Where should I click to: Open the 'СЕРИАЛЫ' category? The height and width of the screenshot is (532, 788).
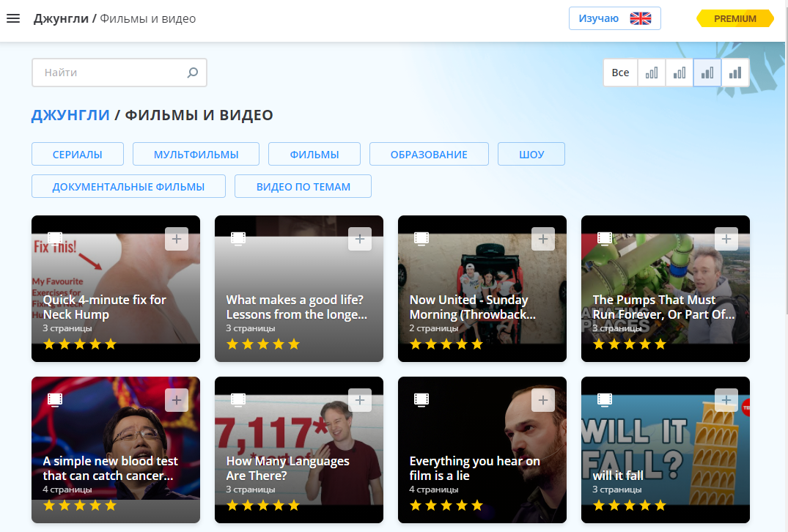coord(78,154)
